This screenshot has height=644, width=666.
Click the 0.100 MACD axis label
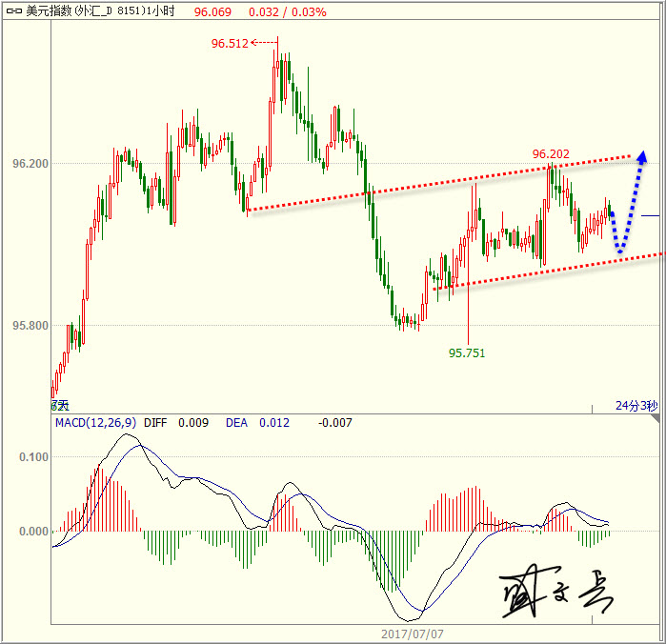(x=32, y=457)
